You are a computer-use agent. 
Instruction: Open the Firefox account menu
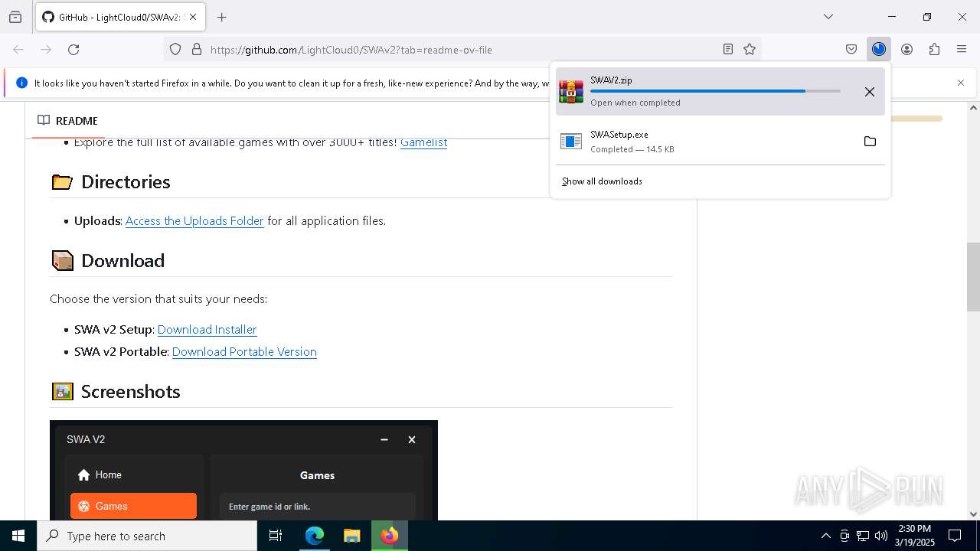coord(906,49)
